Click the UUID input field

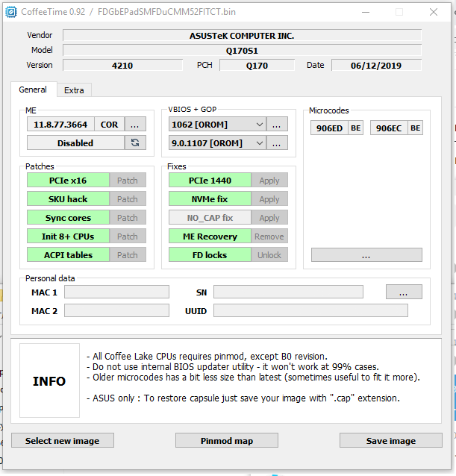tap(310, 310)
